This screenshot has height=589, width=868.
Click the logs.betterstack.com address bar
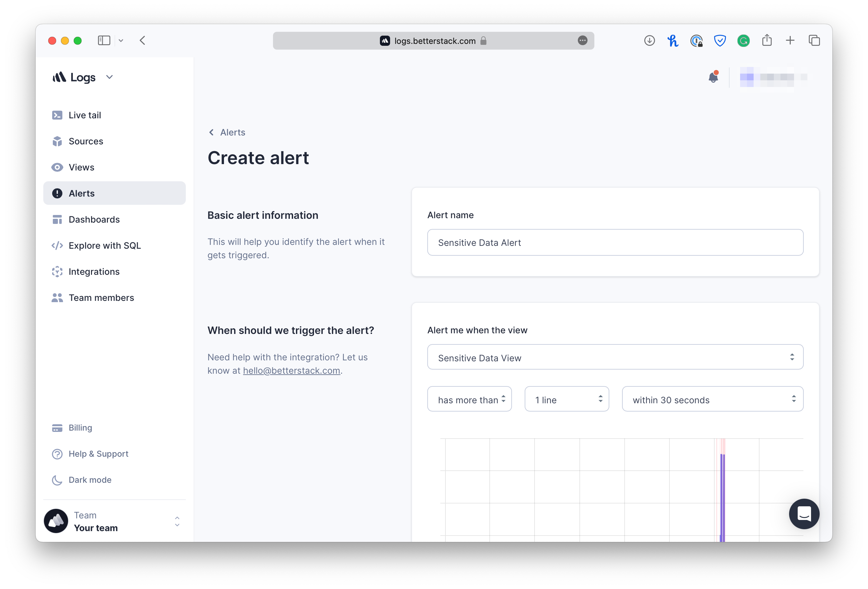pyautogui.click(x=433, y=41)
